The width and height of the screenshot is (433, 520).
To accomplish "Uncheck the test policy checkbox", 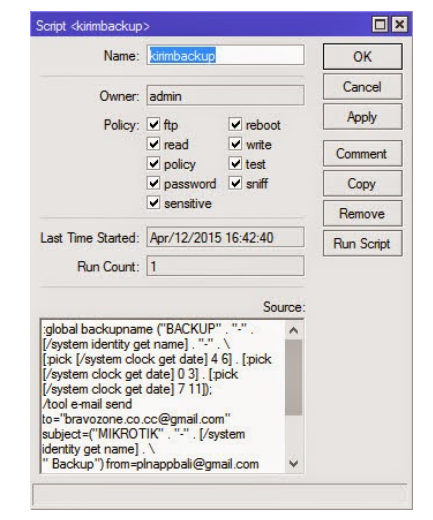I will (235, 164).
